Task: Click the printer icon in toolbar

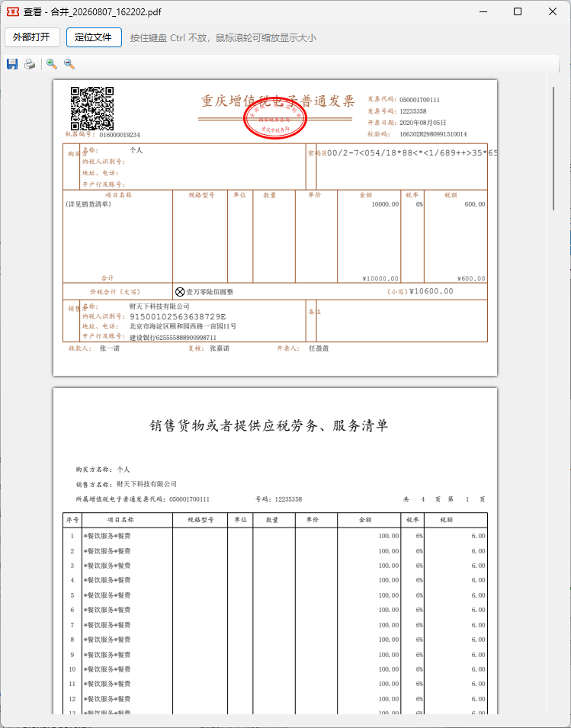Action: pyautogui.click(x=30, y=64)
